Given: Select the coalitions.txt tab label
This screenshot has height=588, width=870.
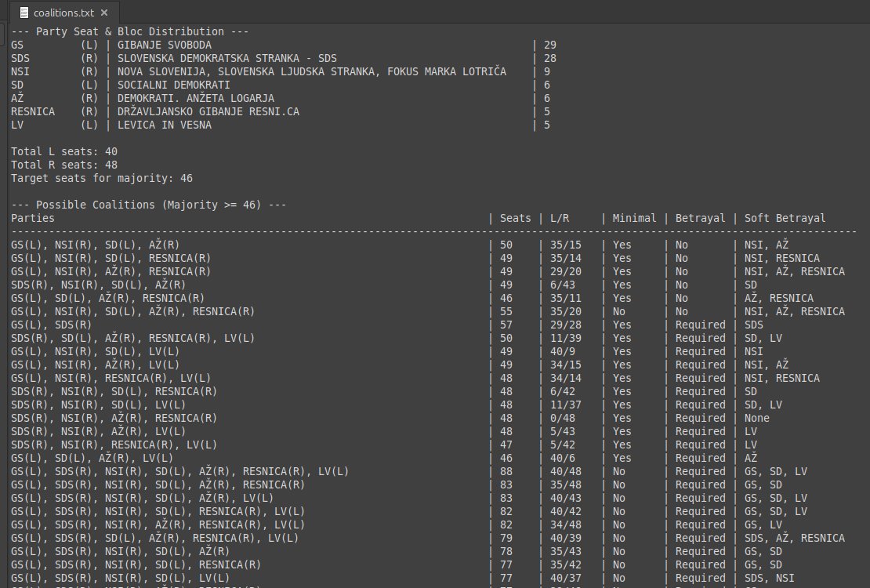Looking at the screenshot, I should [x=63, y=13].
